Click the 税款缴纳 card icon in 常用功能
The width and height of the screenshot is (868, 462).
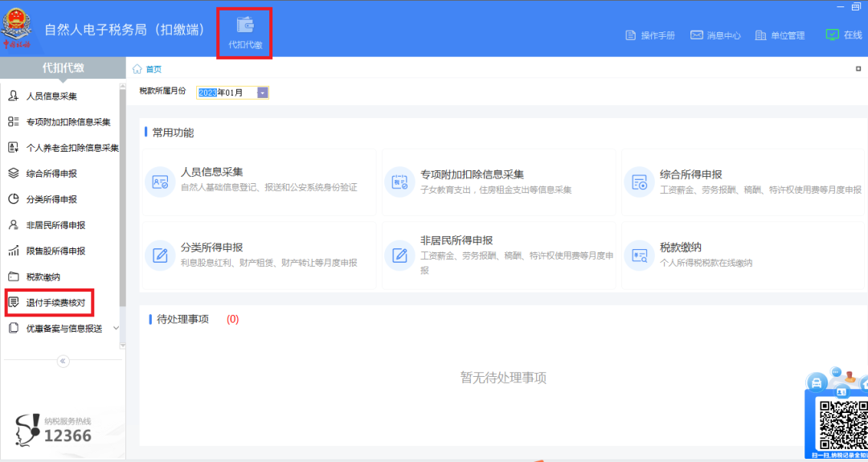point(640,255)
